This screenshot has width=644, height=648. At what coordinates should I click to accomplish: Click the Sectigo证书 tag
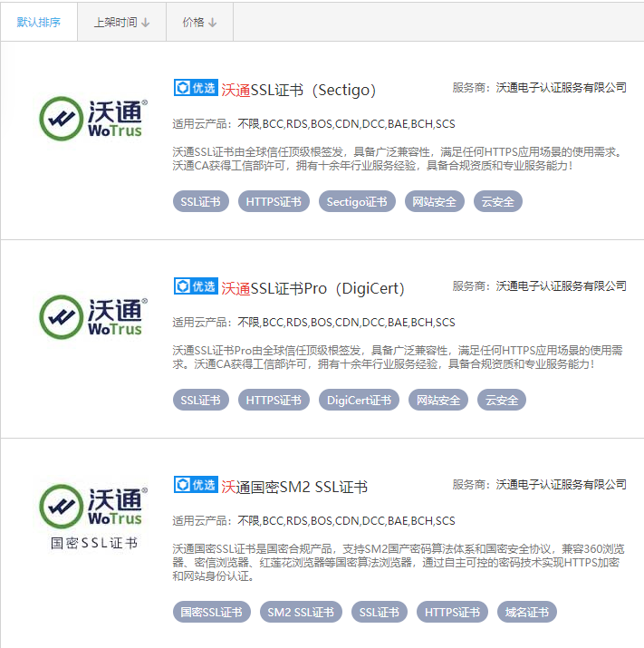[x=357, y=201]
